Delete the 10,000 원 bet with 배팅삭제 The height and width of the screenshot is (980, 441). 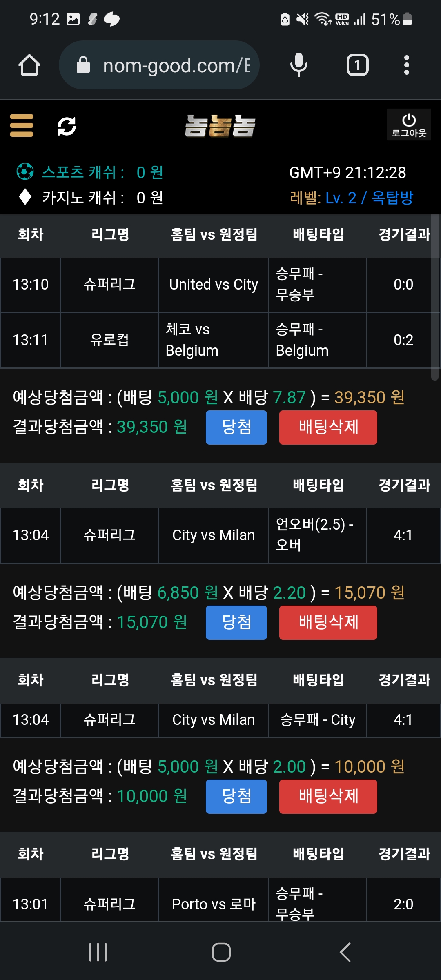tap(328, 797)
